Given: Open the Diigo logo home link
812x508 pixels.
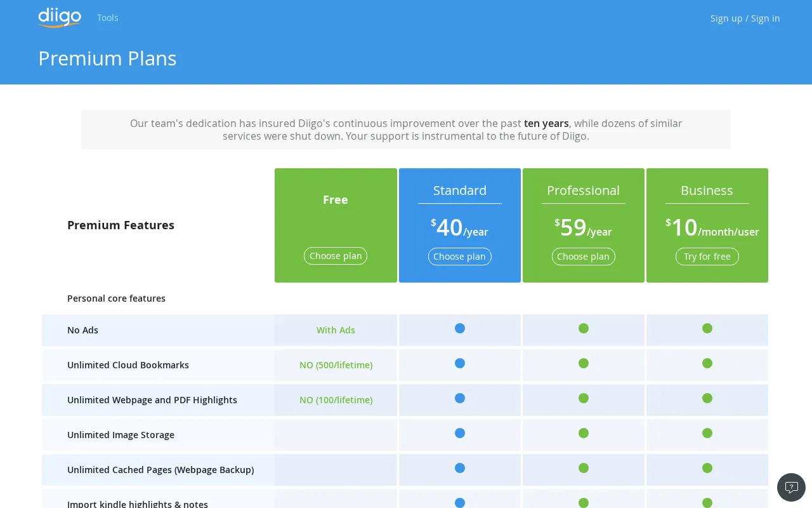Looking at the screenshot, I should tap(60, 17).
